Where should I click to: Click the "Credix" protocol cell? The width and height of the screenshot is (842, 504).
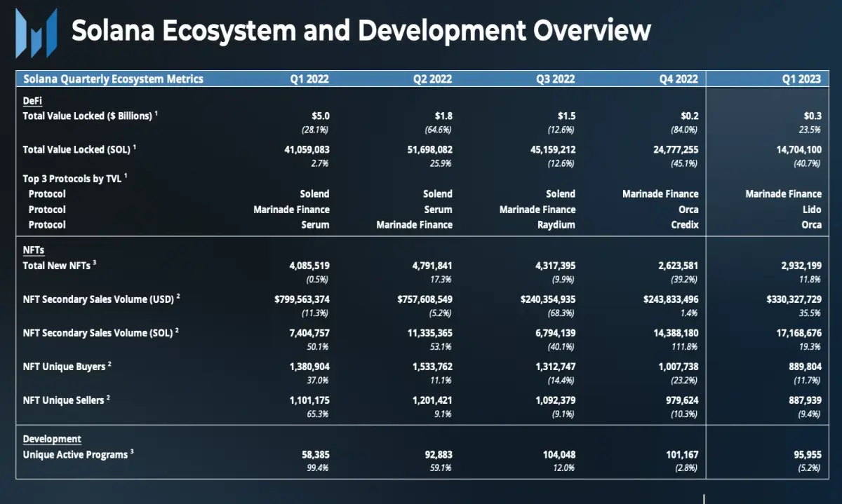pyautogui.click(x=684, y=224)
